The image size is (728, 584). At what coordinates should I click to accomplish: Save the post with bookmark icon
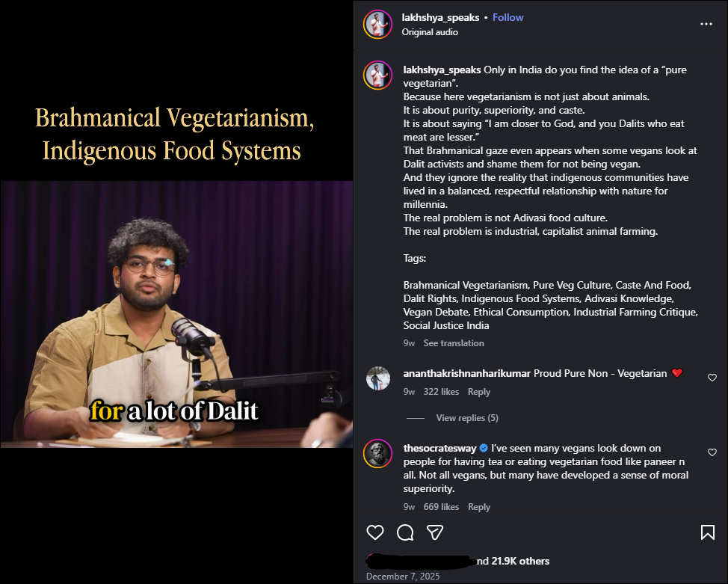(708, 532)
